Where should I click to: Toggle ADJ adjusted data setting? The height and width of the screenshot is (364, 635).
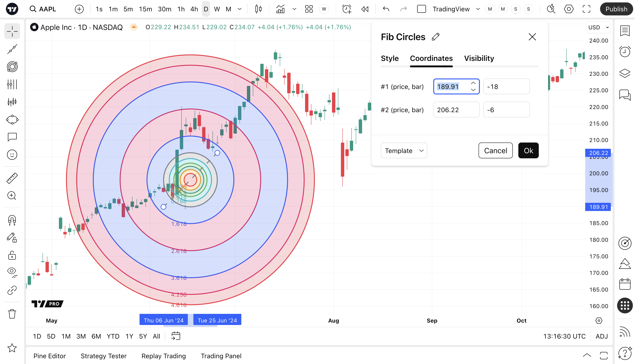602,336
